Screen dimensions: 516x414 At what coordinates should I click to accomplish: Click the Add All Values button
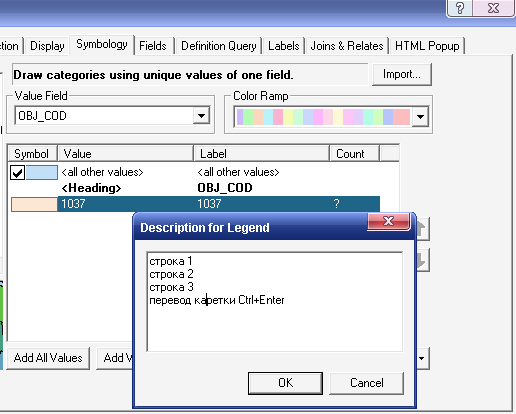point(48,358)
